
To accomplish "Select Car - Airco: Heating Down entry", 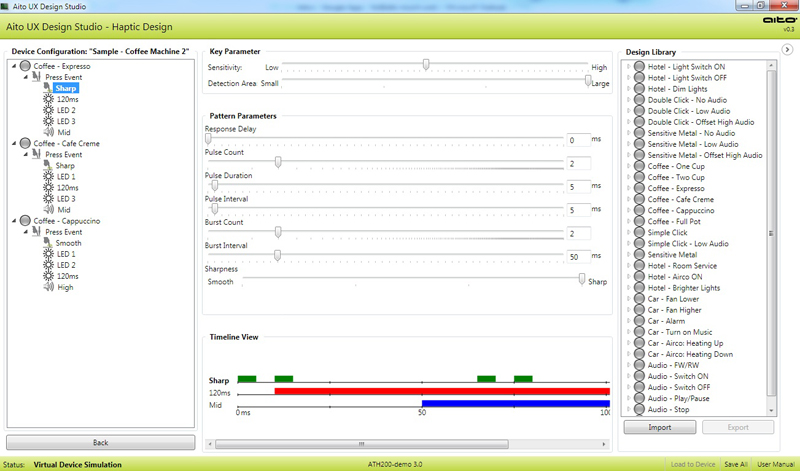I will (x=690, y=354).
